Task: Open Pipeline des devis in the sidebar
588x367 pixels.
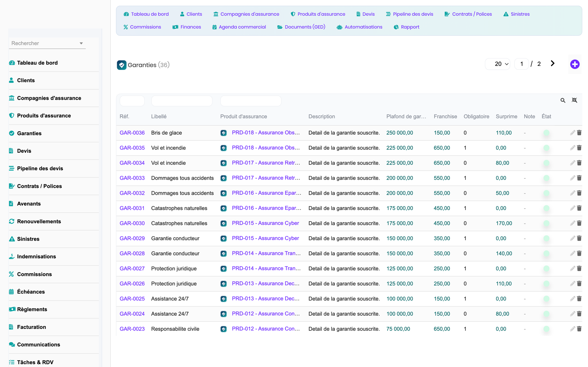Action: (40, 168)
